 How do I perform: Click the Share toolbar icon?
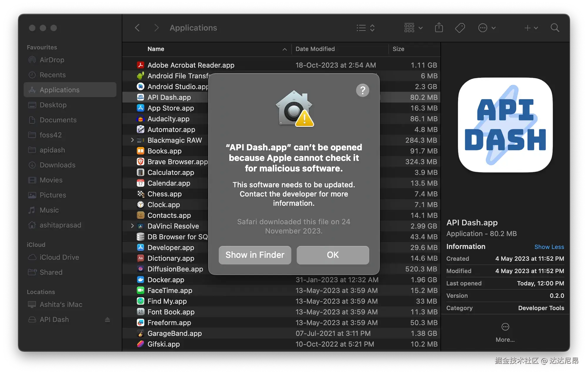(439, 28)
